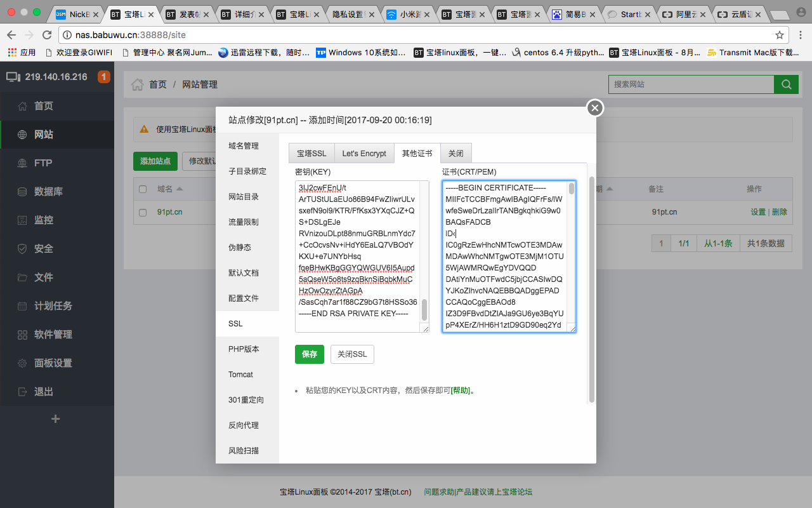
Task: Open 流量限制 in dialog menu
Action: (x=247, y=222)
